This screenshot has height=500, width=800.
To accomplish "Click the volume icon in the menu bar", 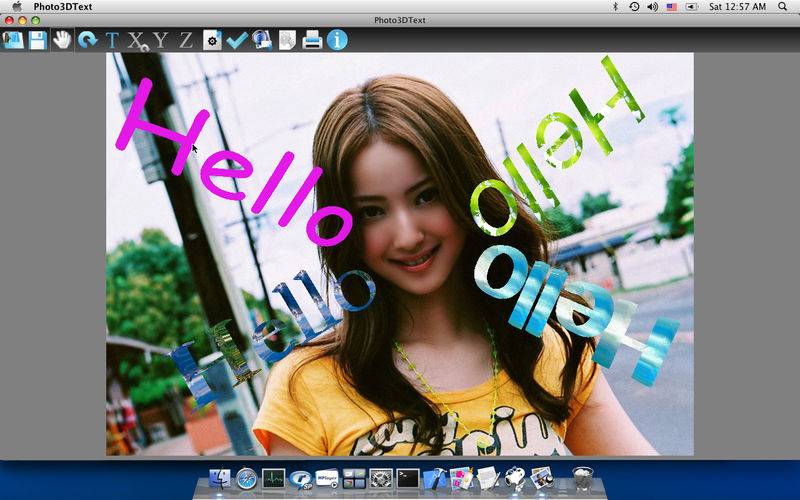I will pyautogui.click(x=652, y=6).
